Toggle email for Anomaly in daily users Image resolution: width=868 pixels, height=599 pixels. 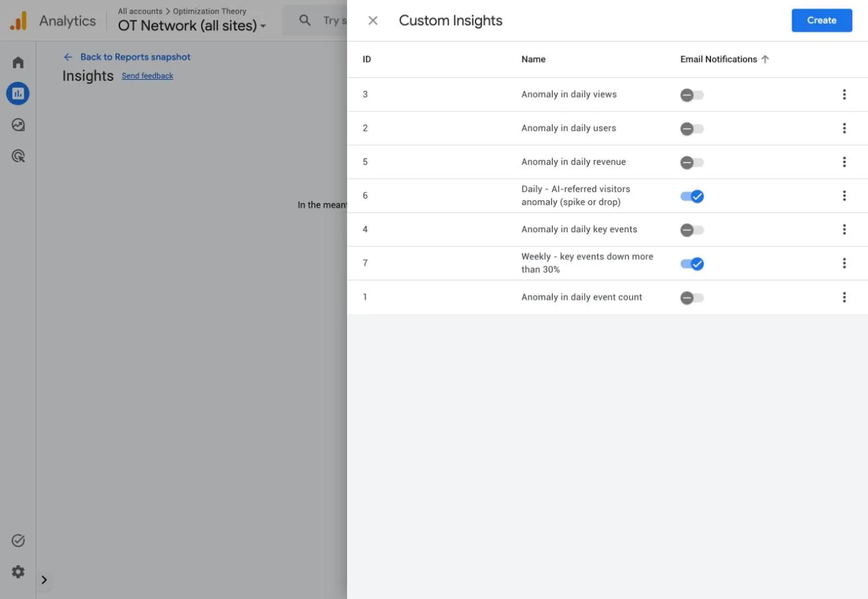click(692, 129)
